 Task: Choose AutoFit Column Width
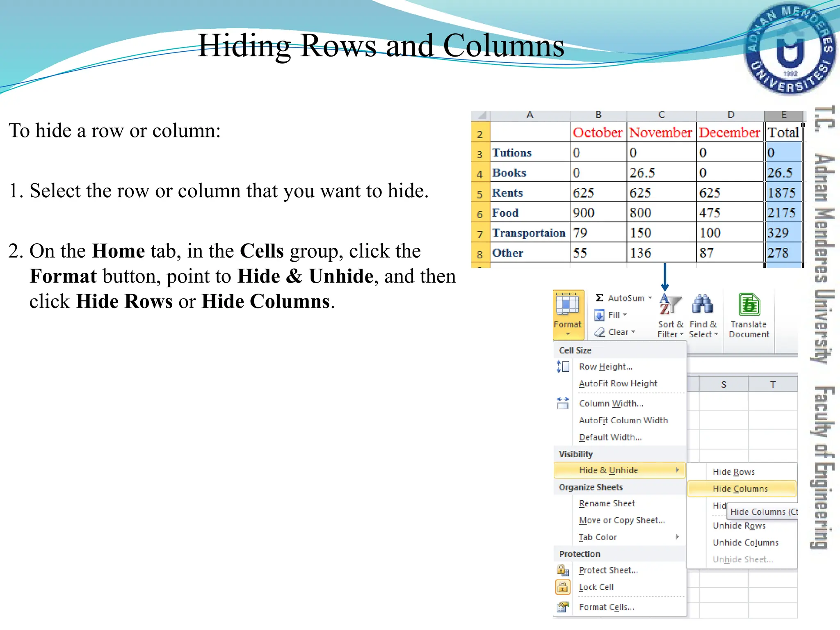[x=620, y=420]
